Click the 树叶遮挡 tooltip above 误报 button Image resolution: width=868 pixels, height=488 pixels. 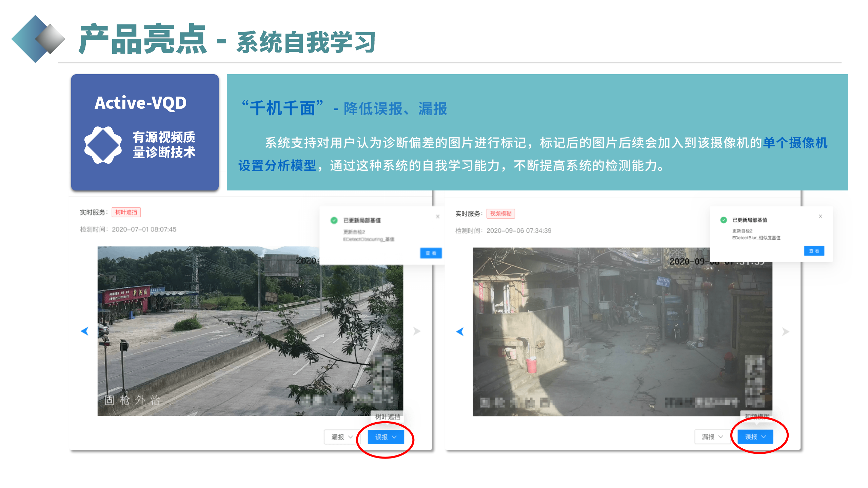click(388, 417)
